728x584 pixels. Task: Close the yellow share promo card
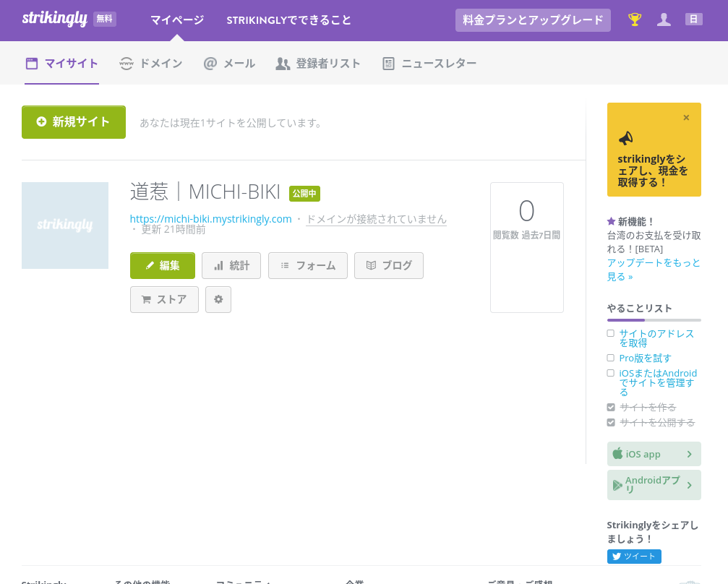click(x=686, y=117)
